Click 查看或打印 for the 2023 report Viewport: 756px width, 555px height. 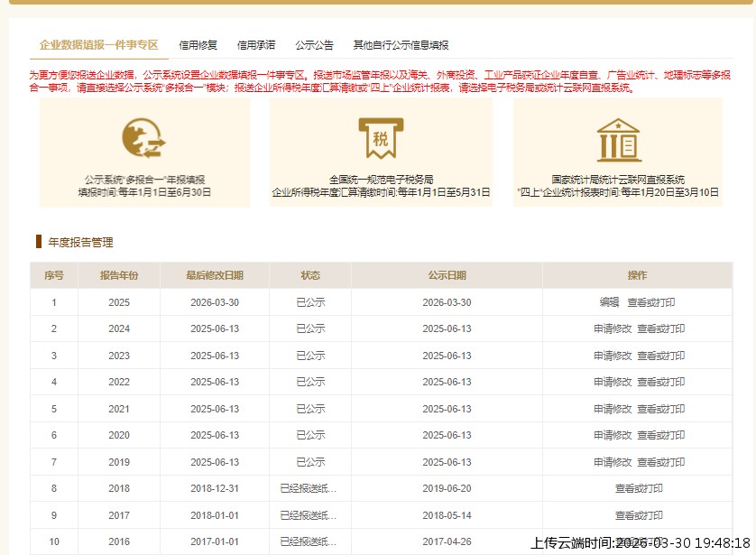pos(661,356)
